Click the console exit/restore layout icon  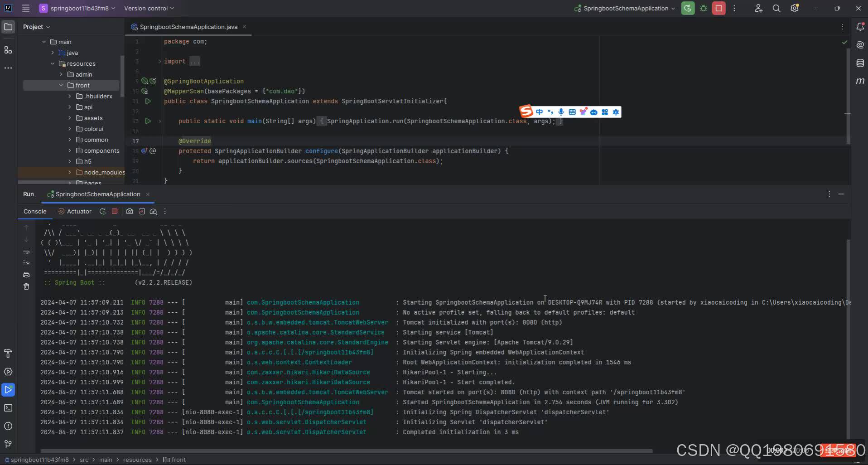click(x=142, y=211)
